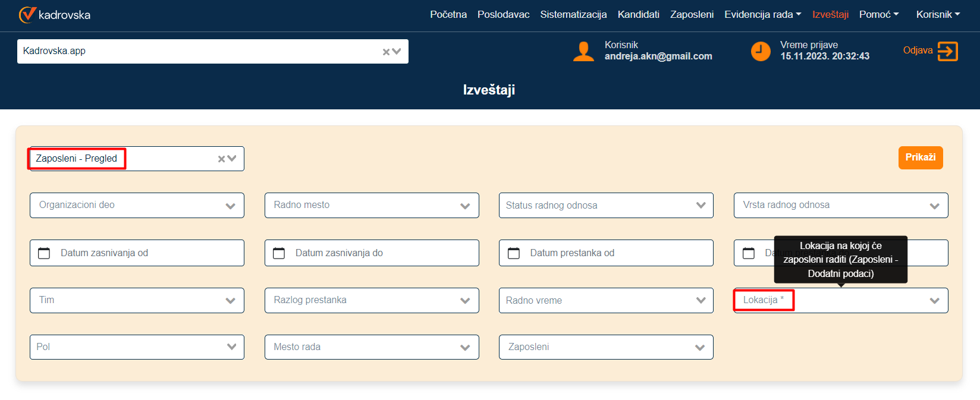Viewport: 980px width, 400px height.
Task: Open calendar icon for Datum zasnivanja od
Action: pos(44,253)
